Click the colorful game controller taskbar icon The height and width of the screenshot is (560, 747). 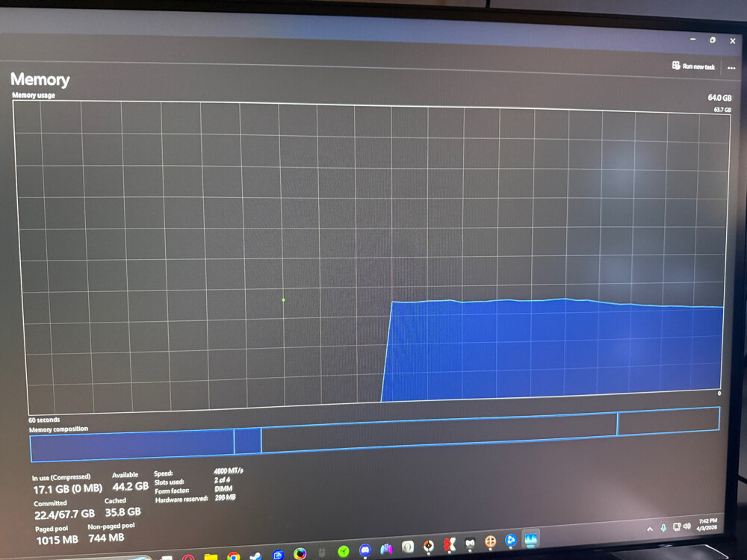coord(386,550)
